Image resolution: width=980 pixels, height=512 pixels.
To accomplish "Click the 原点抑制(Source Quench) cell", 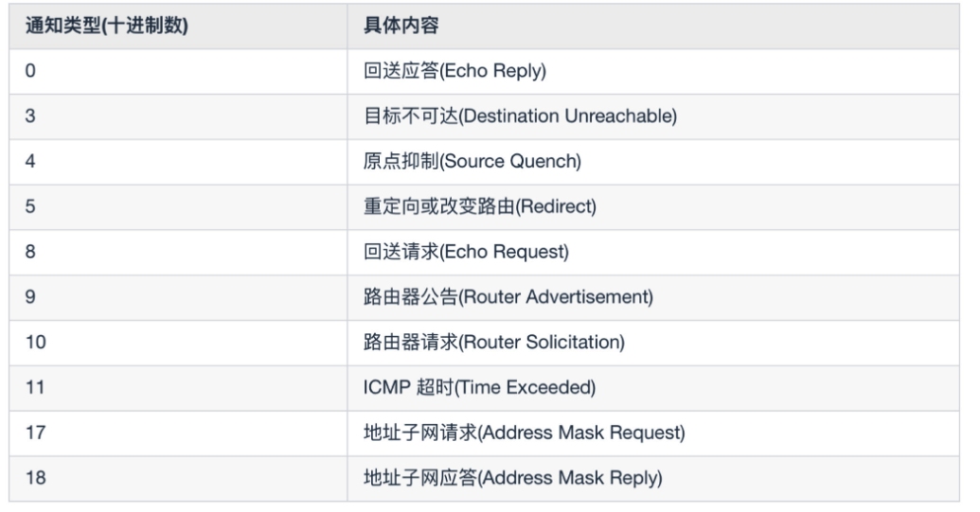I will tap(653, 162).
